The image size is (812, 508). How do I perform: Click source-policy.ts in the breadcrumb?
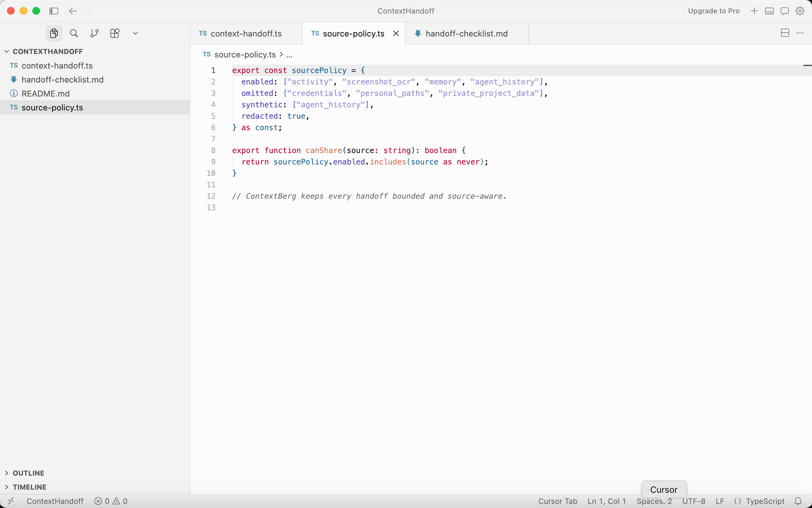(245, 54)
